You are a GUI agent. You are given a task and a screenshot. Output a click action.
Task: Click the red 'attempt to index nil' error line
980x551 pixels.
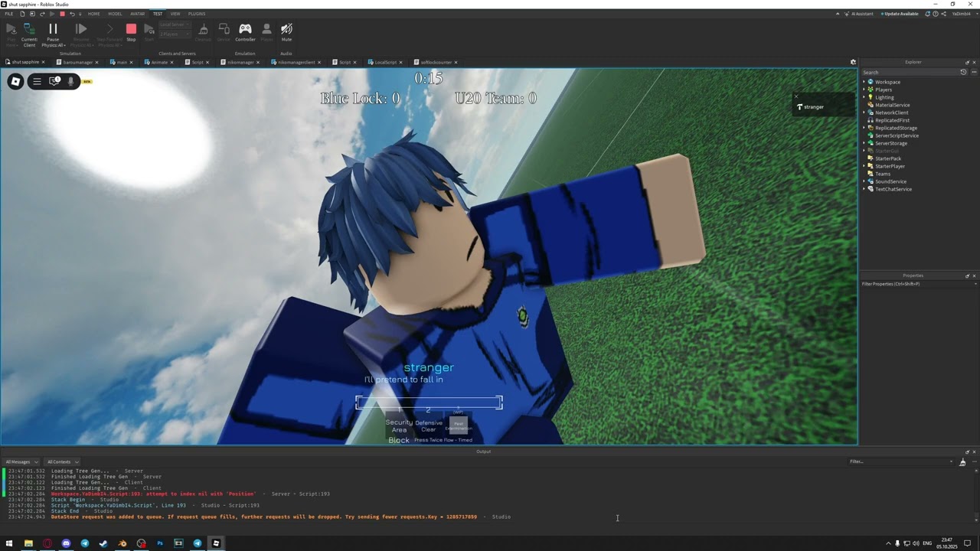[191, 494]
